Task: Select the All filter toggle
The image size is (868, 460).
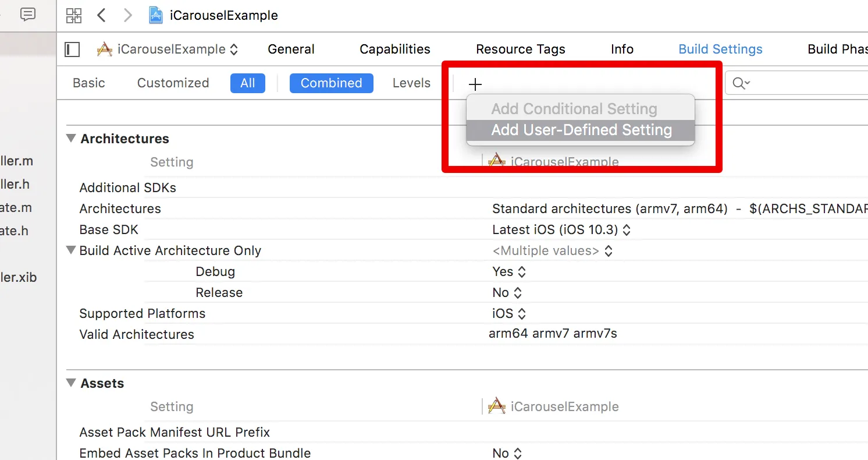Action: [x=247, y=83]
